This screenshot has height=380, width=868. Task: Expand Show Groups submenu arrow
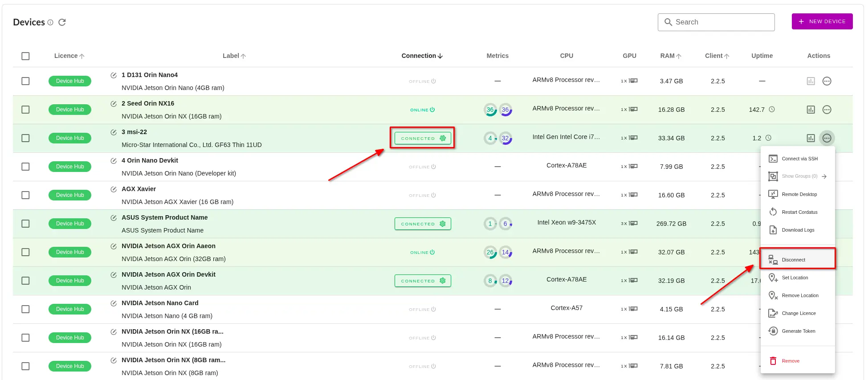pos(824,176)
